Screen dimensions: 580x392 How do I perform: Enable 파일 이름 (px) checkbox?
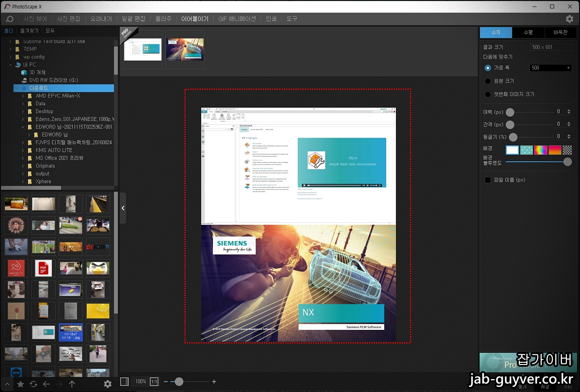point(488,180)
